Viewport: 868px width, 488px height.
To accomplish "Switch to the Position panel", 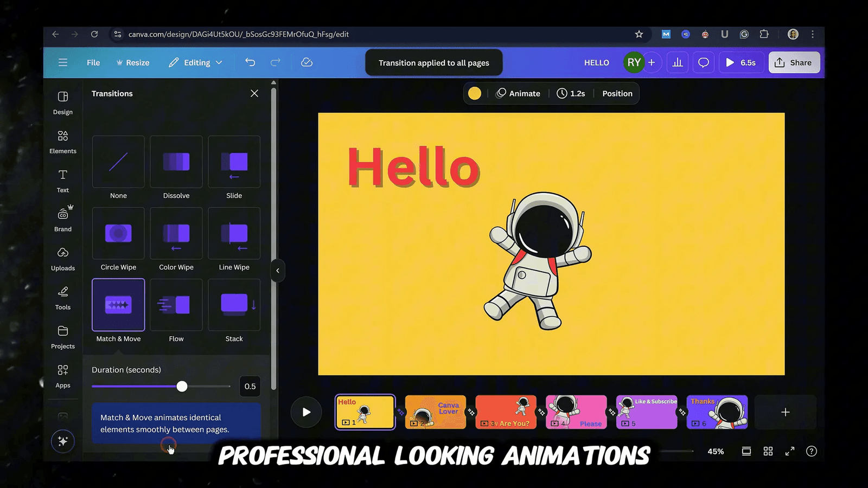I will click(617, 93).
